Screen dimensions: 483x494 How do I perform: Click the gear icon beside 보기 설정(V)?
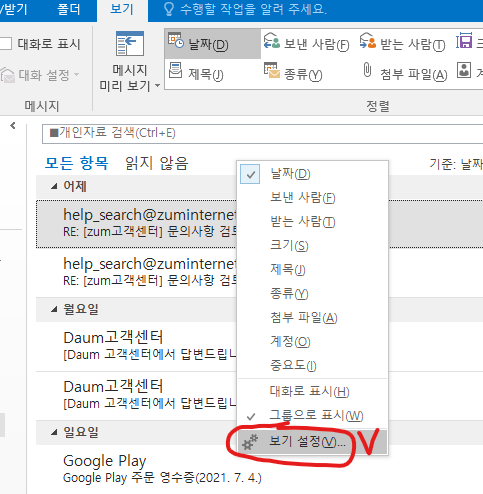[250, 442]
